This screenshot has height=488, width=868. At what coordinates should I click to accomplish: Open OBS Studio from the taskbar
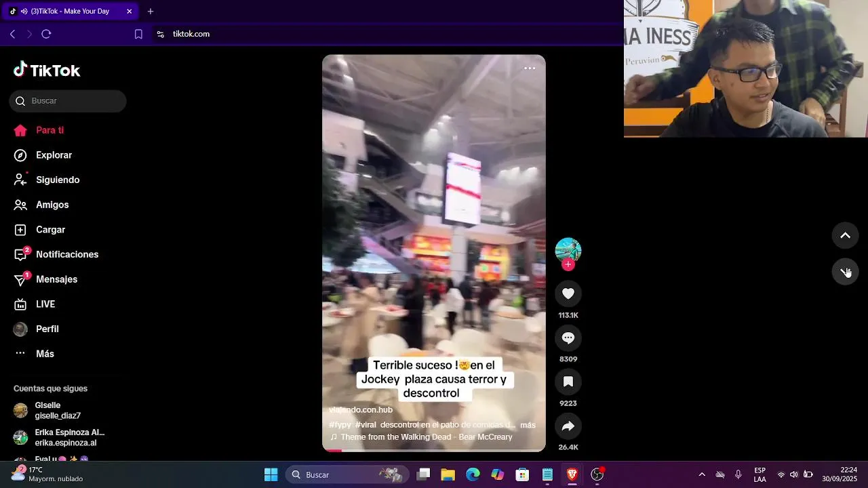(x=597, y=474)
